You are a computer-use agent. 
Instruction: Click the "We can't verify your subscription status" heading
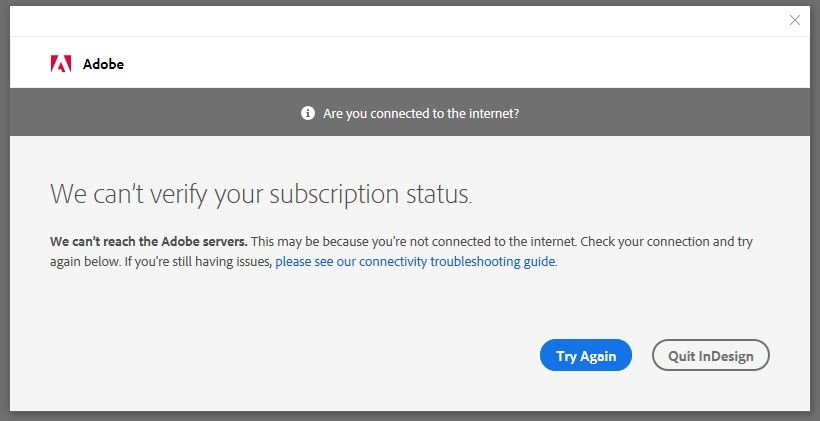(260, 194)
